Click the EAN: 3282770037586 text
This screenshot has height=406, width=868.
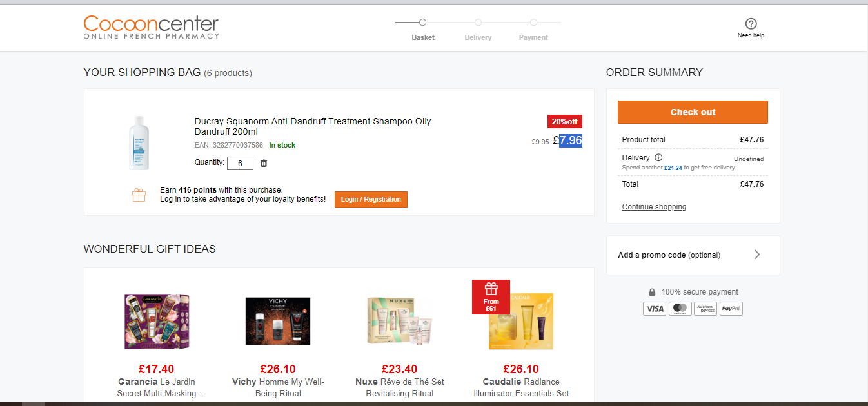coord(228,145)
